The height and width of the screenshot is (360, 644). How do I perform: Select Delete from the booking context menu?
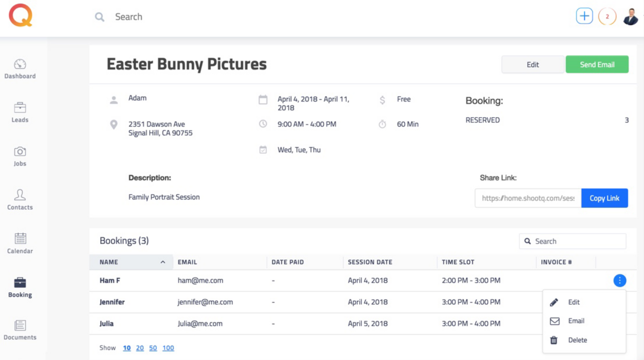[x=577, y=340]
